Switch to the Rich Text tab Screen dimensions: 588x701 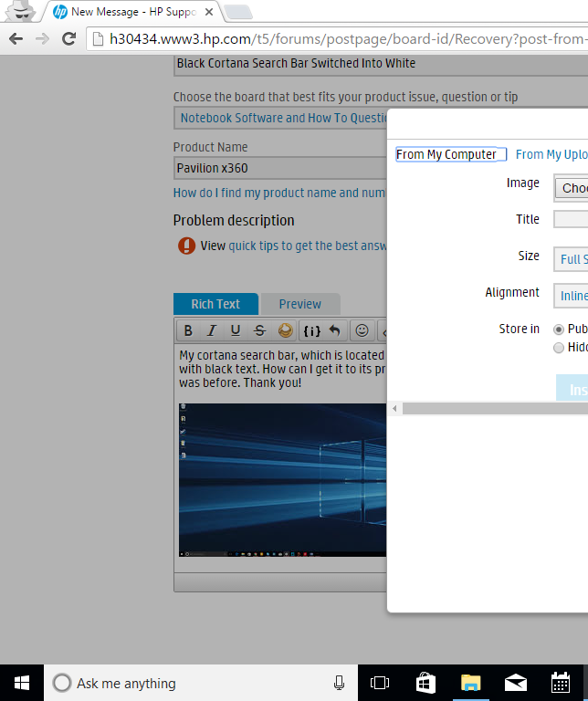(215, 304)
